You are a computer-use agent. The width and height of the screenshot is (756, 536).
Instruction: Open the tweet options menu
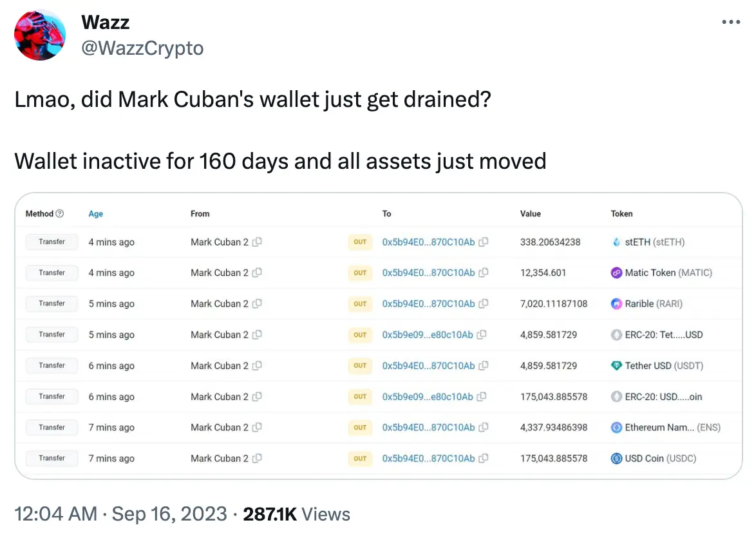(731, 21)
